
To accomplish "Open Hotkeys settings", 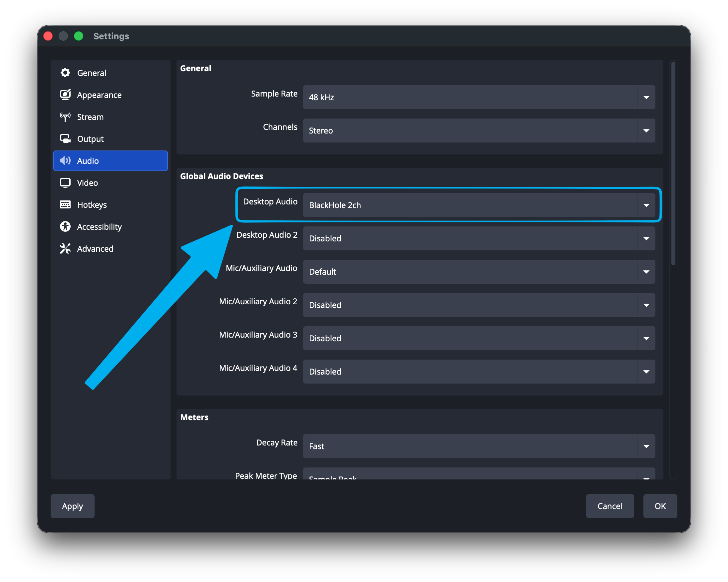I will pyautogui.click(x=111, y=204).
